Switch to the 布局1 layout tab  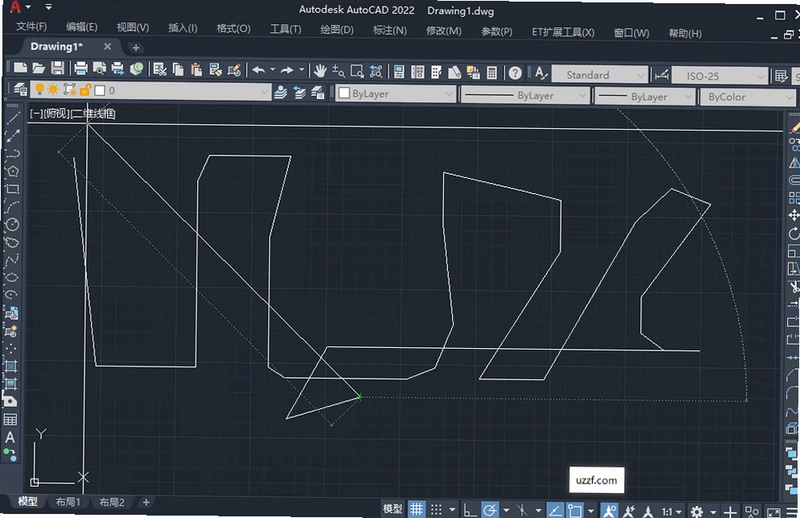(x=68, y=502)
